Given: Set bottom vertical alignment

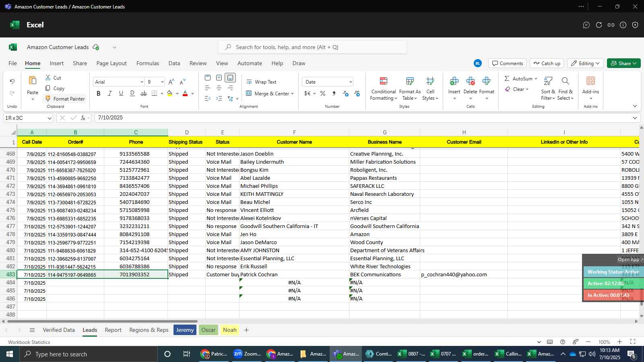Looking at the screenshot, I should (x=230, y=78).
